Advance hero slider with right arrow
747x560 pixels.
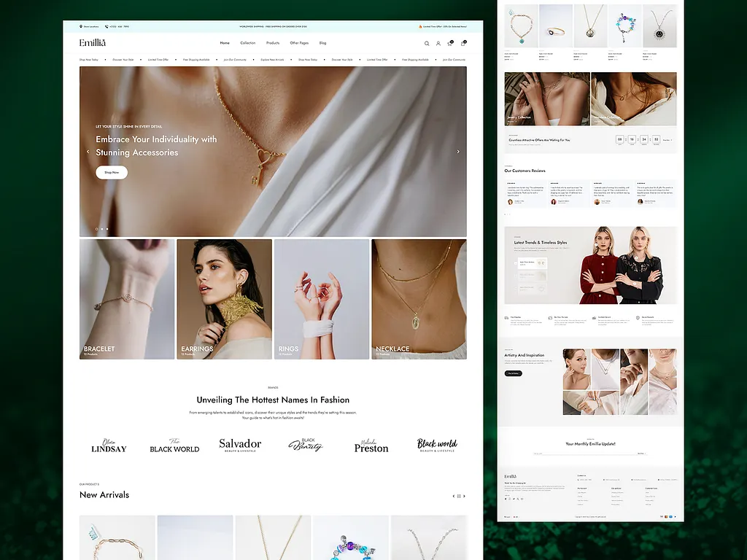458,152
